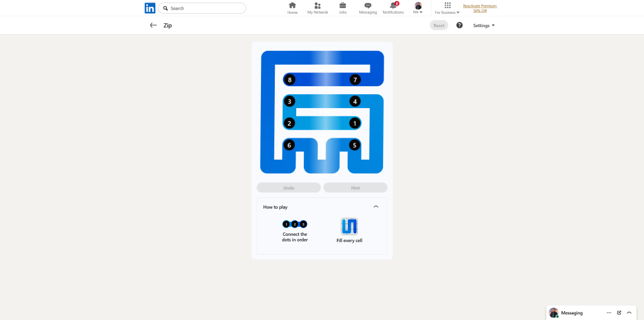Focus the Search input field

tap(202, 8)
